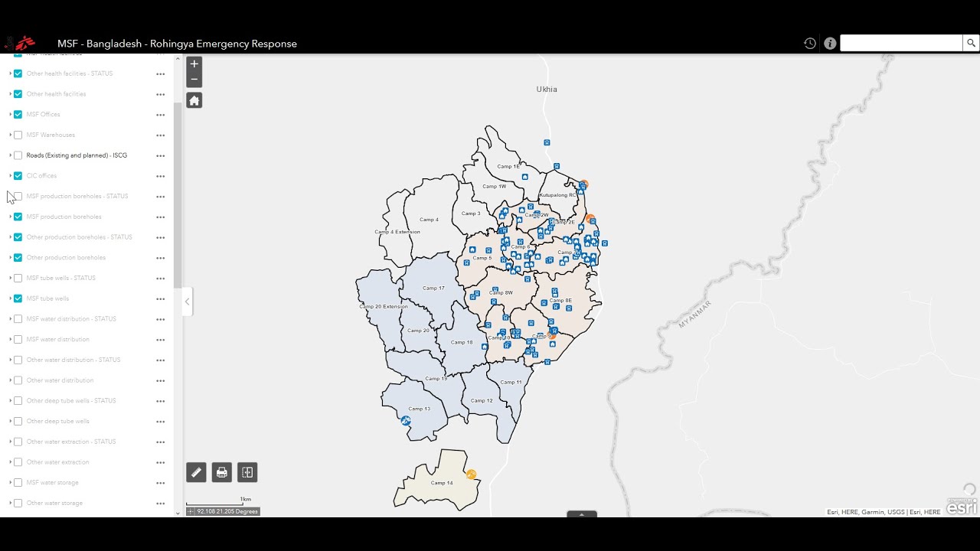Expand MSF production boreholes layer legend
The height and width of the screenshot is (551, 980).
point(10,217)
